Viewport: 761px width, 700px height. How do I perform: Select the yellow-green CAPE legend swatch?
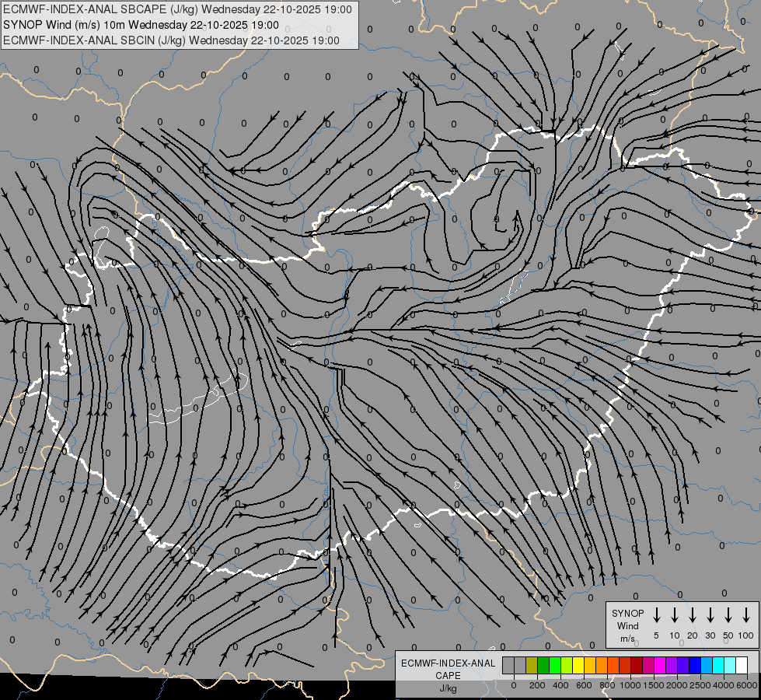pyautogui.click(x=567, y=665)
